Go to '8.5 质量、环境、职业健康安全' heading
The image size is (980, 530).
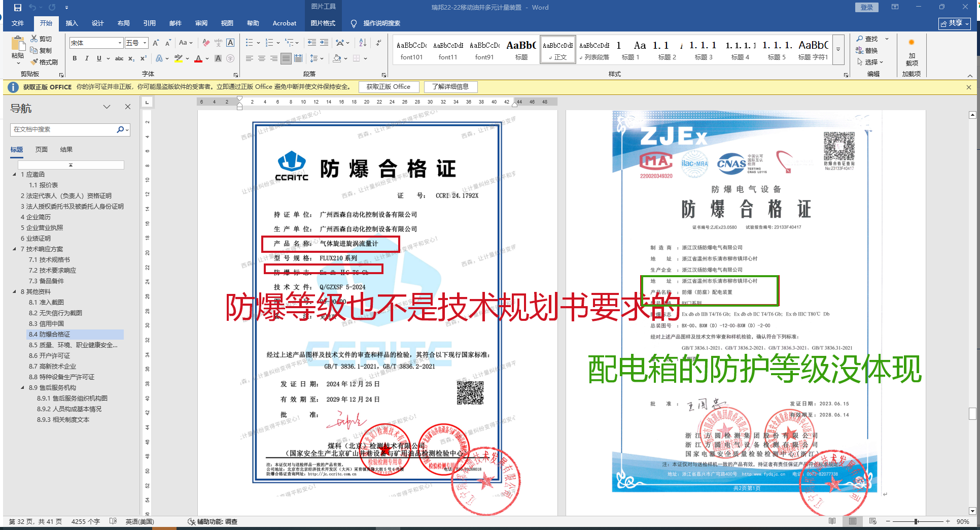tap(73, 345)
